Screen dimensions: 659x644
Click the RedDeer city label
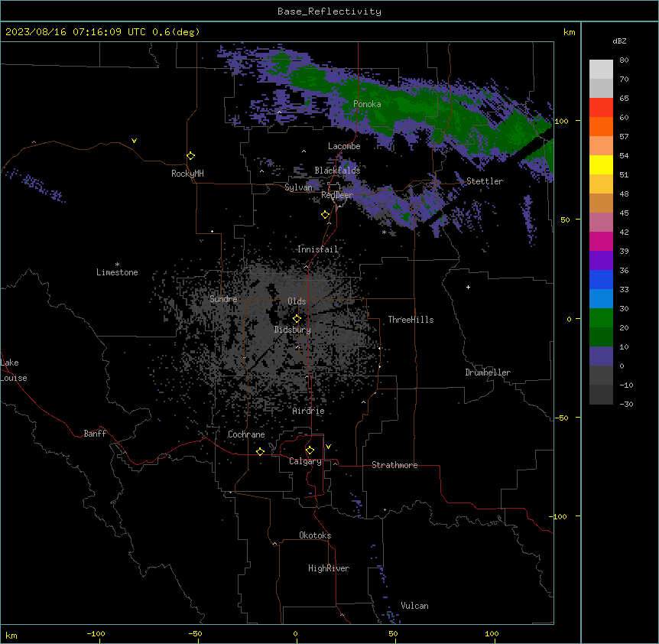(x=337, y=195)
